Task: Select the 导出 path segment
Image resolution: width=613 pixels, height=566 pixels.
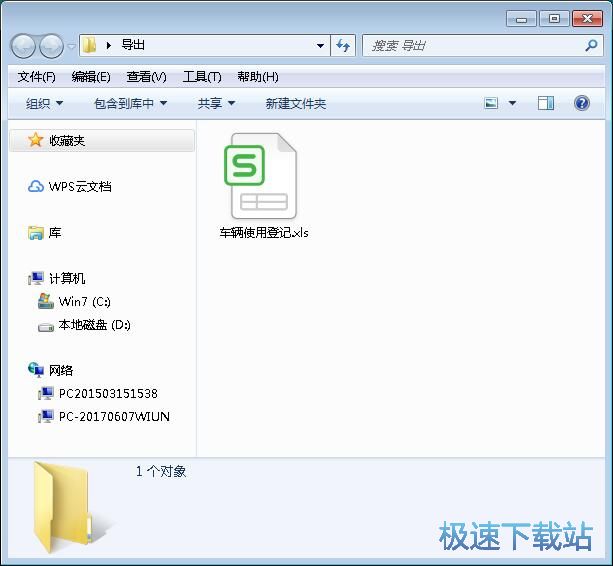Action: tap(133, 45)
